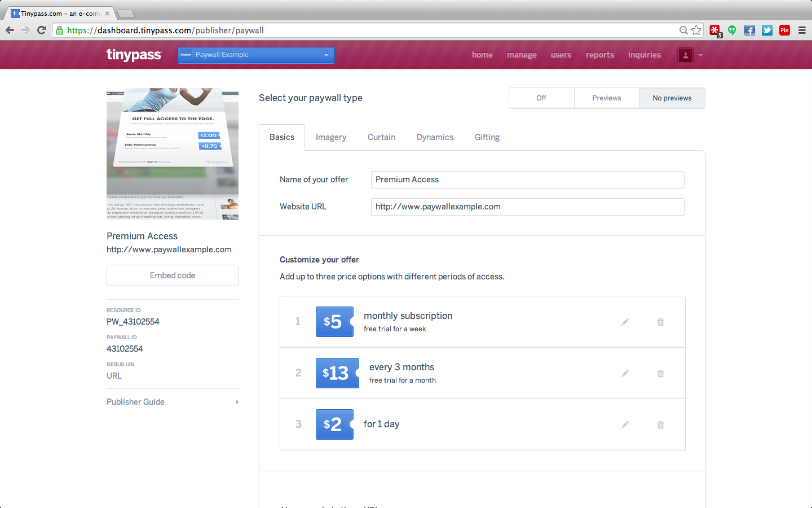Viewport: 812px width, 508px height.
Task: Click the Facebook extension icon
Action: pyautogui.click(x=749, y=30)
